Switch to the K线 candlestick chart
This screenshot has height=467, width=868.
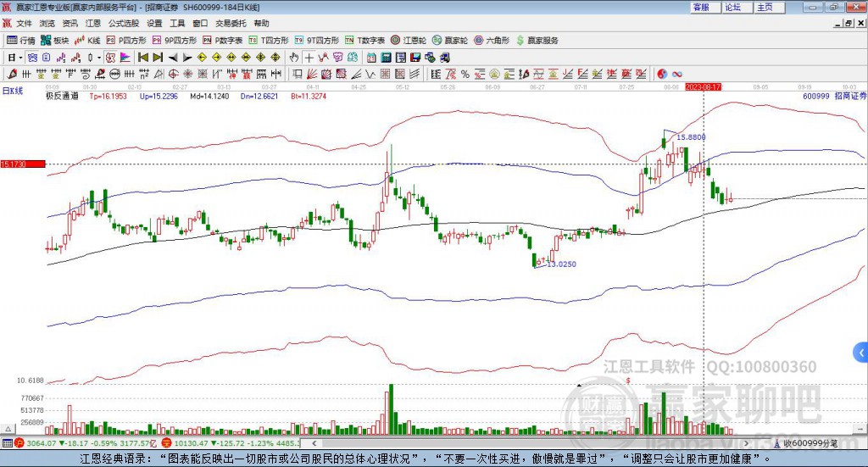(x=87, y=41)
